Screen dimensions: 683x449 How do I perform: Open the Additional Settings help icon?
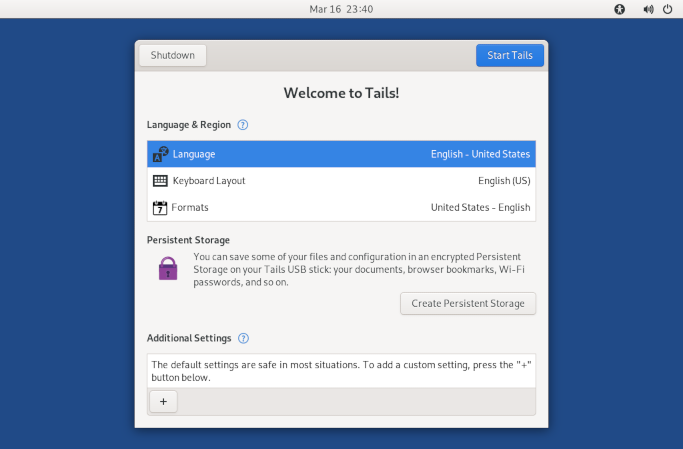pyautogui.click(x=244, y=339)
